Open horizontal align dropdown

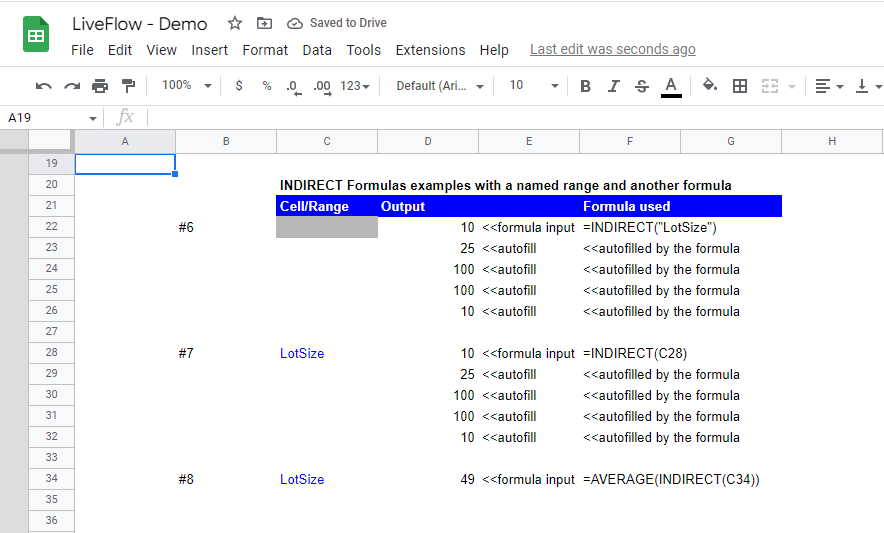point(829,86)
